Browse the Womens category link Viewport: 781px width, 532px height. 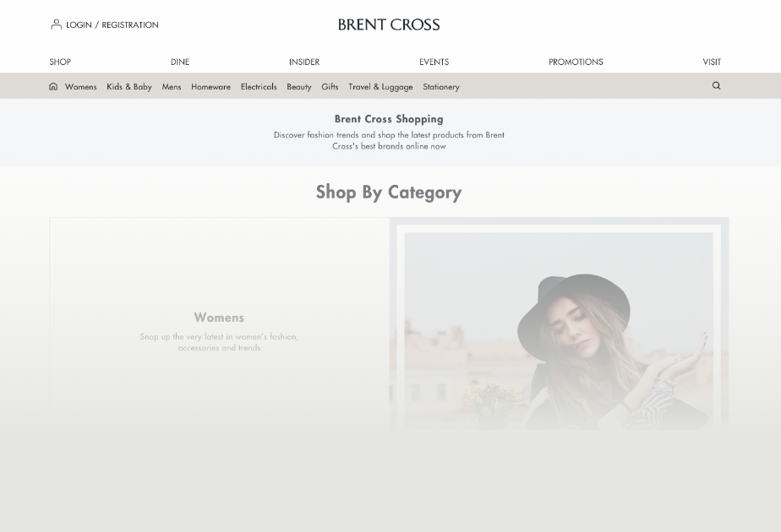coord(80,87)
